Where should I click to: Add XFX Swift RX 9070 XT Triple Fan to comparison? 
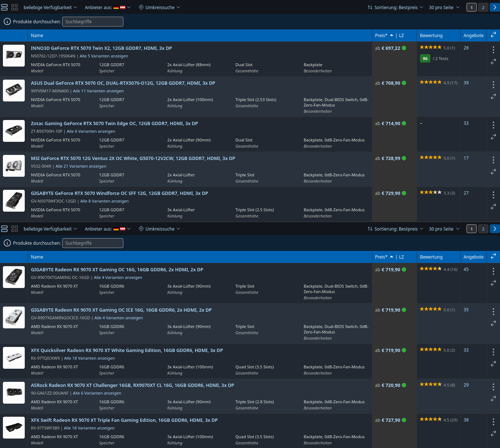pyautogui.click(x=493, y=433)
